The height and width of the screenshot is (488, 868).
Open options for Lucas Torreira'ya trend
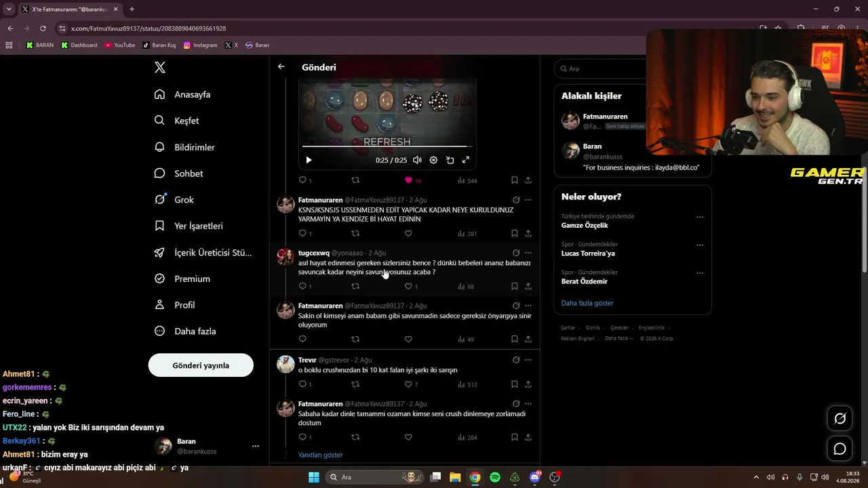click(x=700, y=245)
